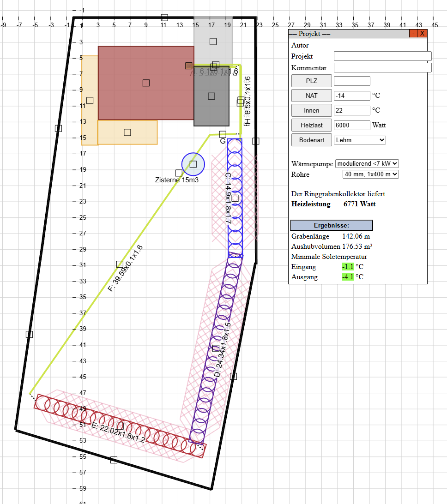The height and width of the screenshot is (504, 447).
Task: Expand the Wärmepumpe dropdown
Action: coord(367,163)
